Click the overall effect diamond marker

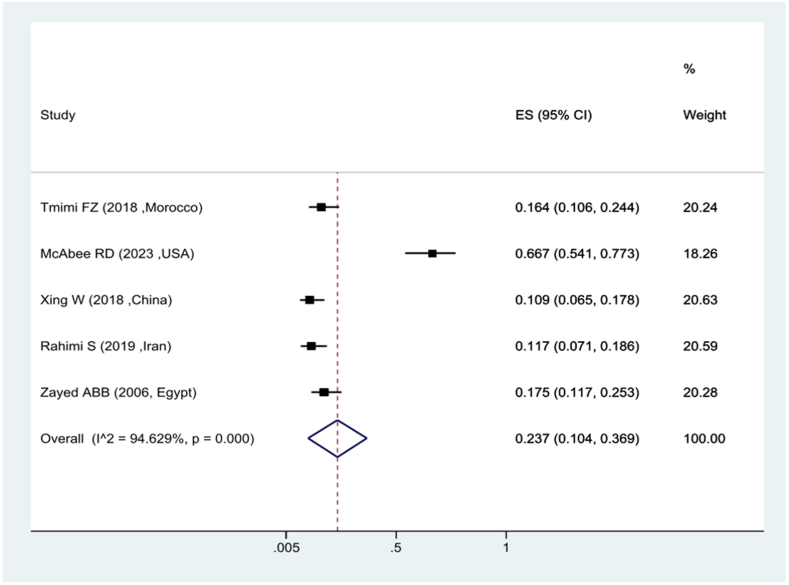(338, 439)
